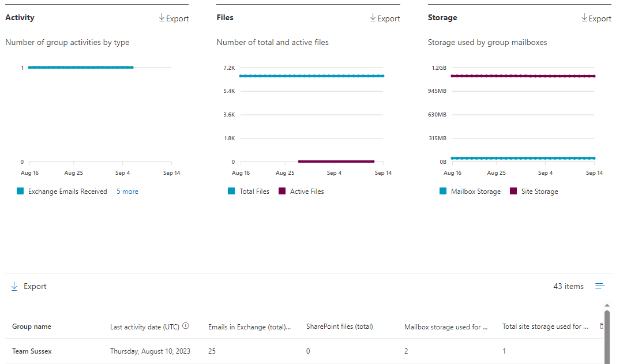Open the Choose columns icon near 43 items
This screenshot has width=627, height=364.
point(600,286)
